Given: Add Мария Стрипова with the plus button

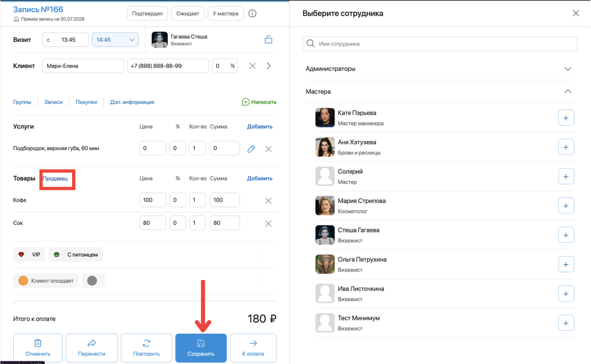Looking at the screenshot, I should tap(566, 206).
